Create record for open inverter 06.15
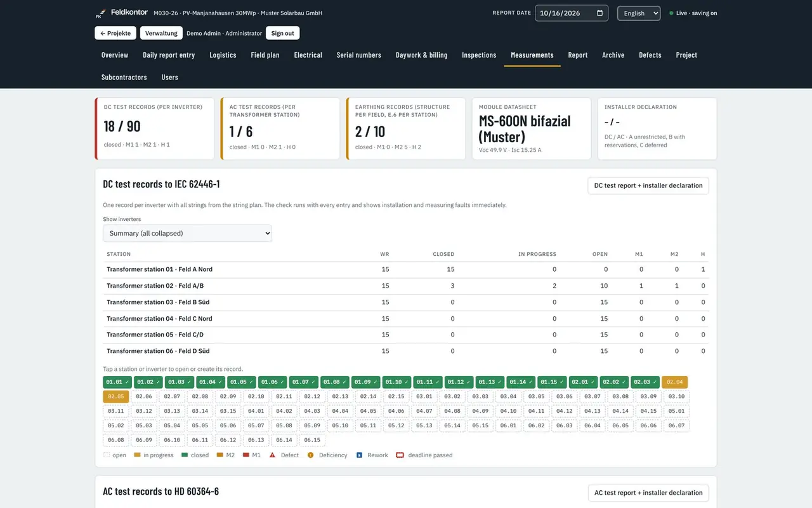Screen dimensions: 812x508 [312, 440]
